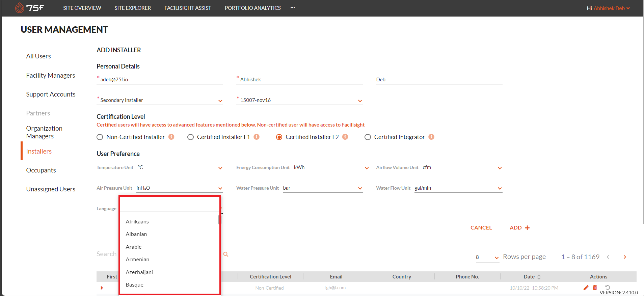Switch to Facility Managers in sidebar
This screenshot has width=644, height=296.
click(x=51, y=75)
